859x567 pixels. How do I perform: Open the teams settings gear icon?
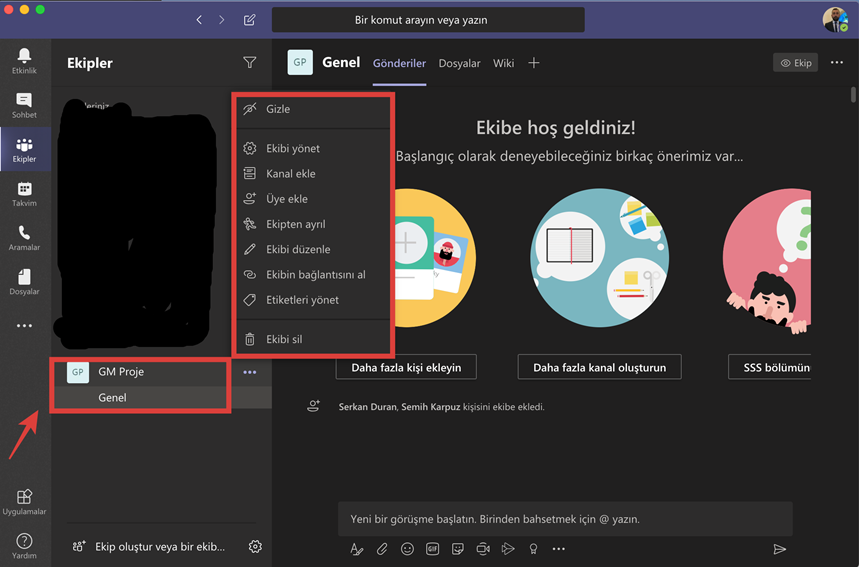point(255,546)
